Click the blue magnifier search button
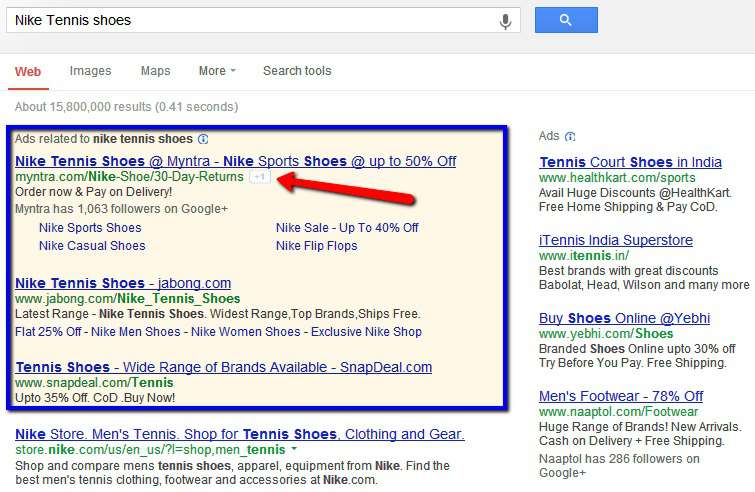The width and height of the screenshot is (755, 492). click(566, 20)
